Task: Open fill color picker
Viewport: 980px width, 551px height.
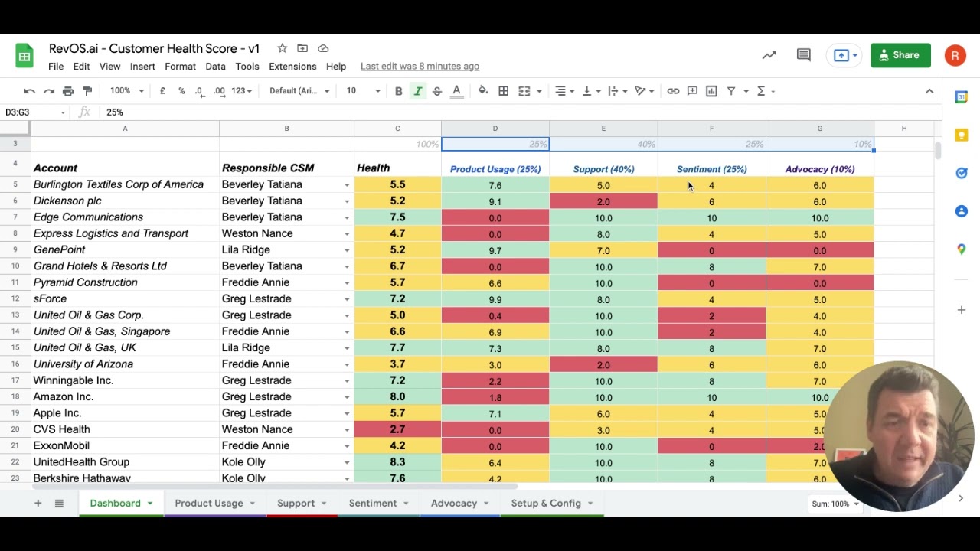Action: pos(483,91)
